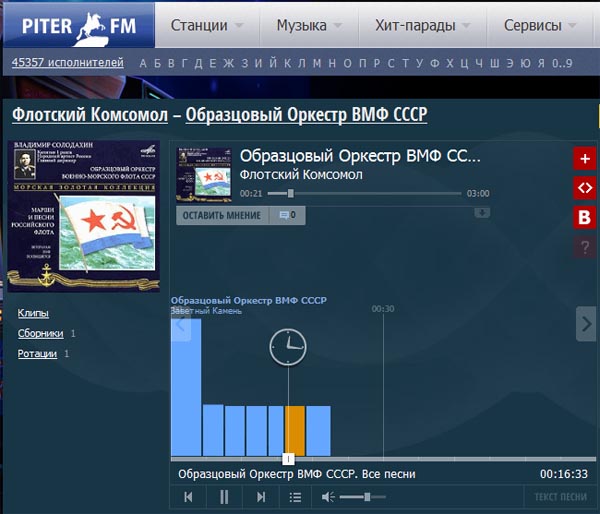This screenshot has width=600, height=514.
Task: Skip to the next track
Action: pyautogui.click(x=261, y=497)
